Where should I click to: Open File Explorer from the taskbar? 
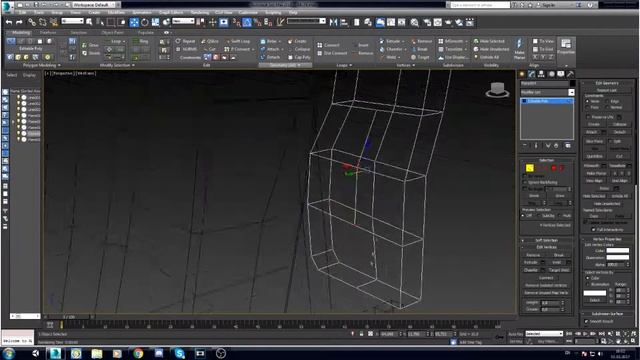click(97, 353)
